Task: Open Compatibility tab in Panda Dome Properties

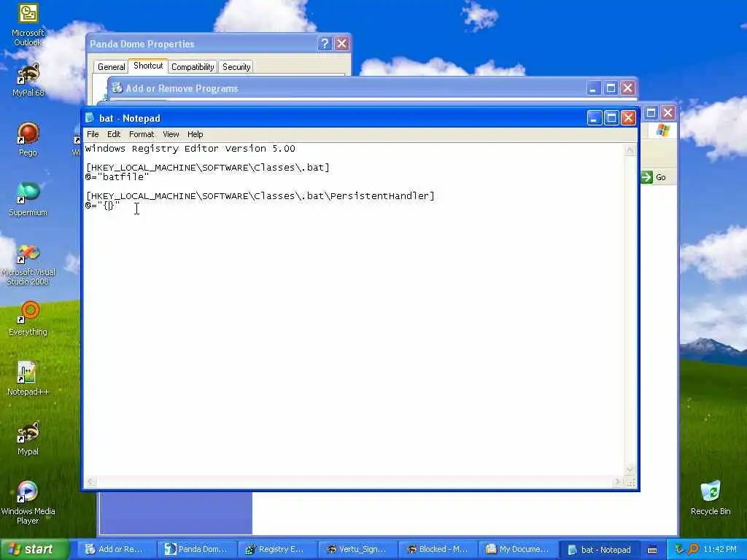Action: click(193, 67)
